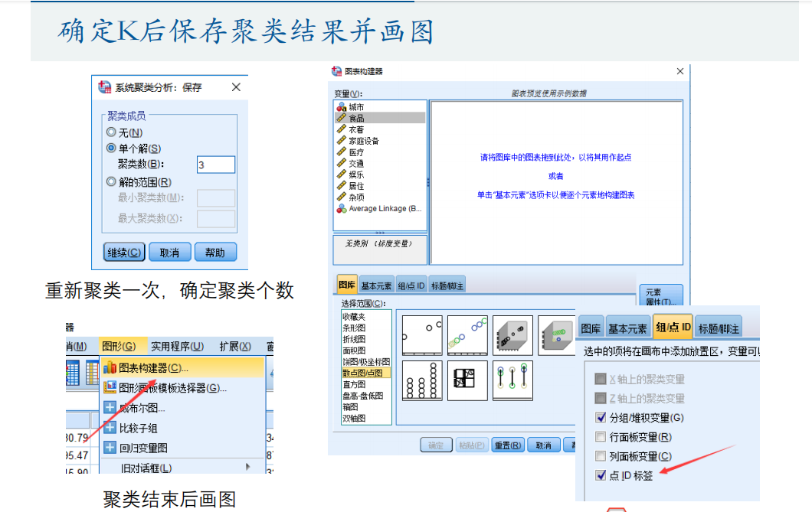Click the 聚类数 input field showing 3
Screen dimensions: 812x512
(x=216, y=165)
